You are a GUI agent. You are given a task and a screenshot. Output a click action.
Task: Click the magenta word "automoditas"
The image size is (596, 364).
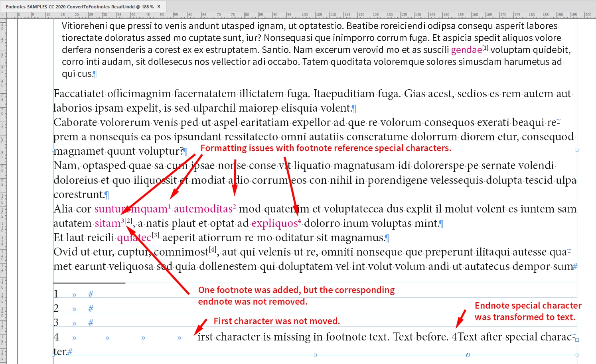coord(203,209)
